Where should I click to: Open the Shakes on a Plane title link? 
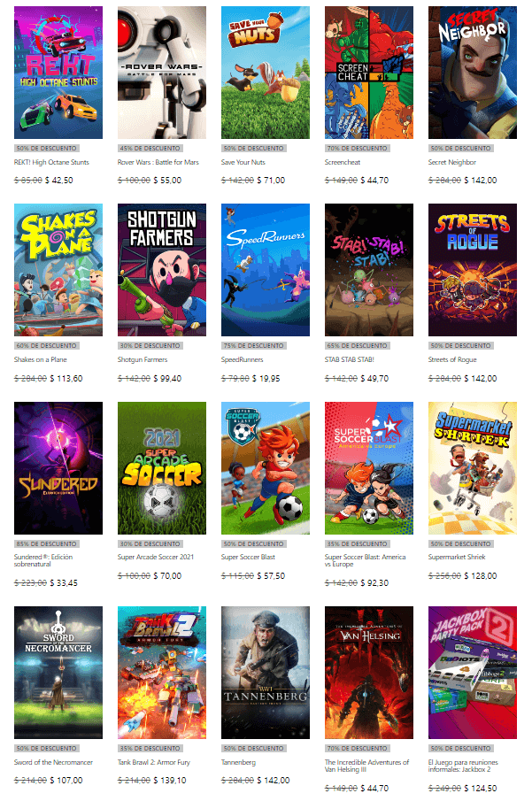pyautogui.click(x=41, y=359)
